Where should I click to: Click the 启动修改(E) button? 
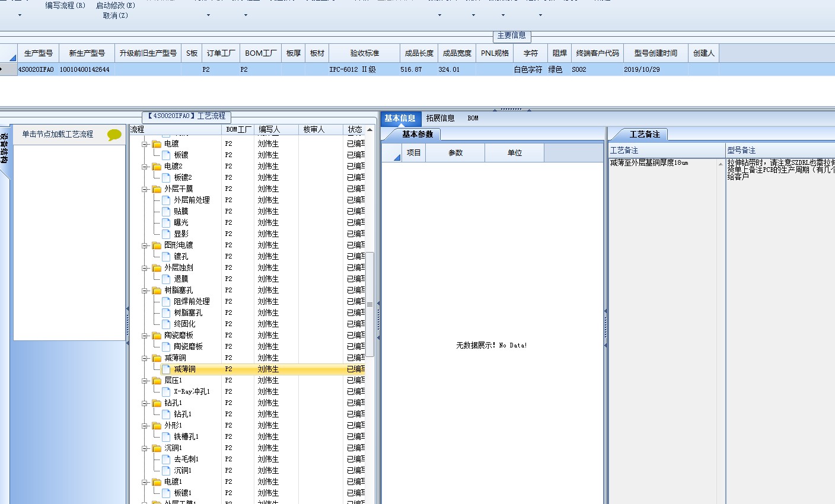pos(116,5)
